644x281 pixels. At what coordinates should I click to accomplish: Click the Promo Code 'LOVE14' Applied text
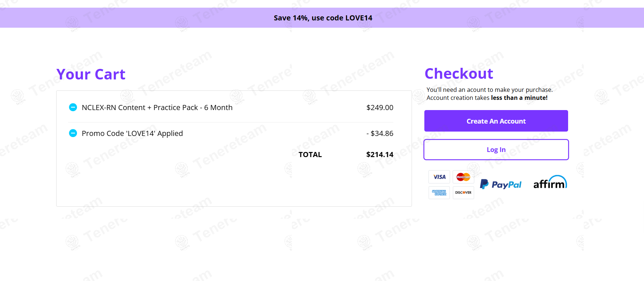[132, 133]
